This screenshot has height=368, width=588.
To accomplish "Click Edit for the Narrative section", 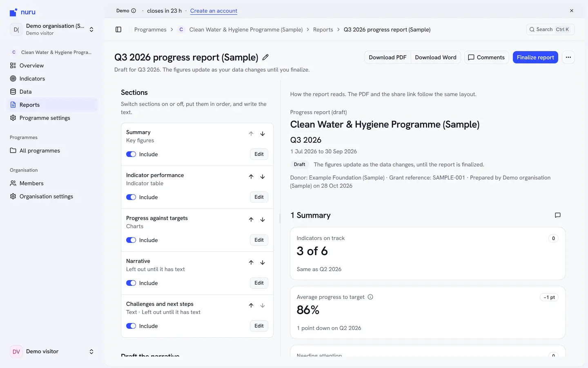I will click(x=259, y=283).
